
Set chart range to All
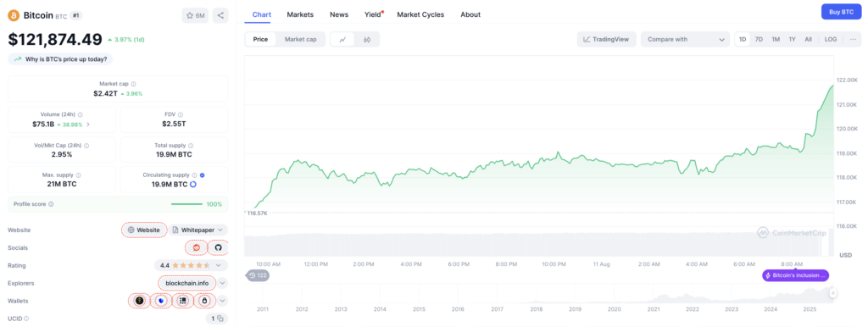click(808, 39)
